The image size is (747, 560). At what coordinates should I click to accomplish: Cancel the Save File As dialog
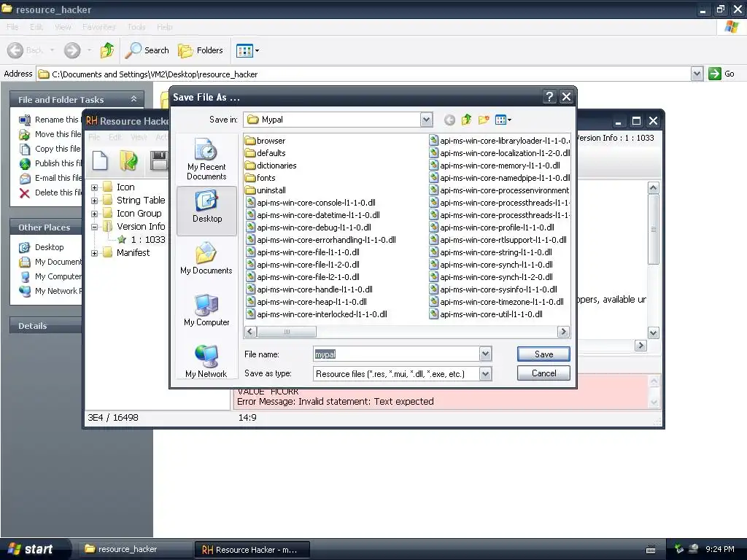click(x=543, y=373)
